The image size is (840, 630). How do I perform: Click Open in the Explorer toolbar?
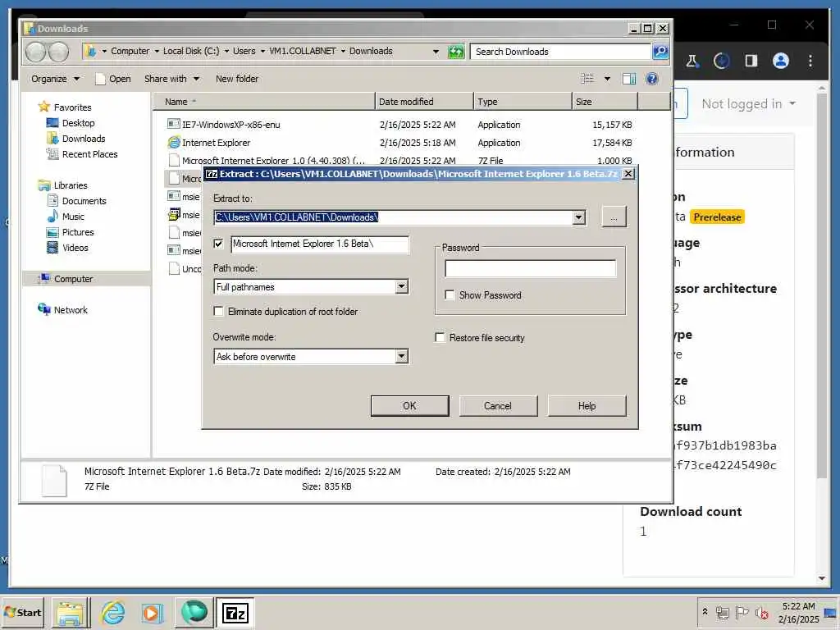113,79
